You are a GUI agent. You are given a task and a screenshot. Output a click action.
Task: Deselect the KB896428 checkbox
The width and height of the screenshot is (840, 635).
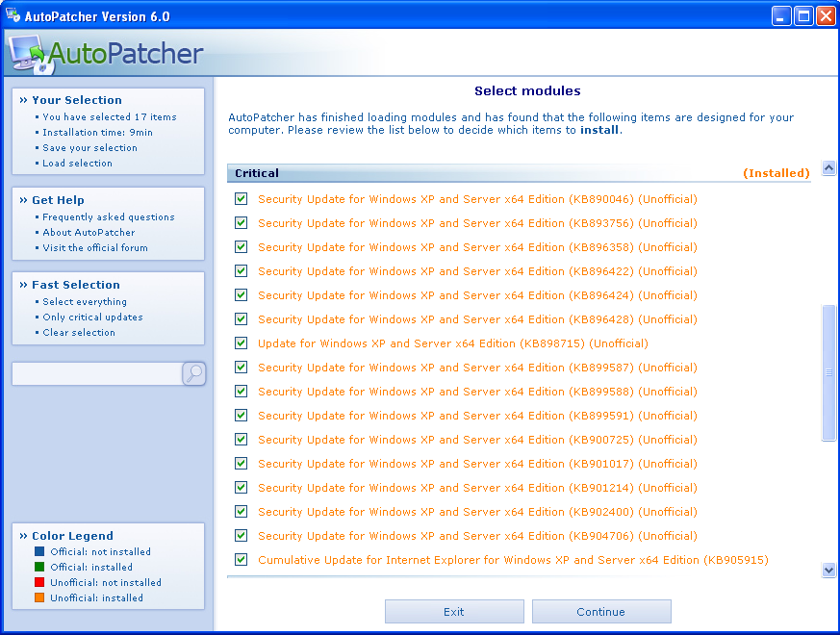click(242, 319)
